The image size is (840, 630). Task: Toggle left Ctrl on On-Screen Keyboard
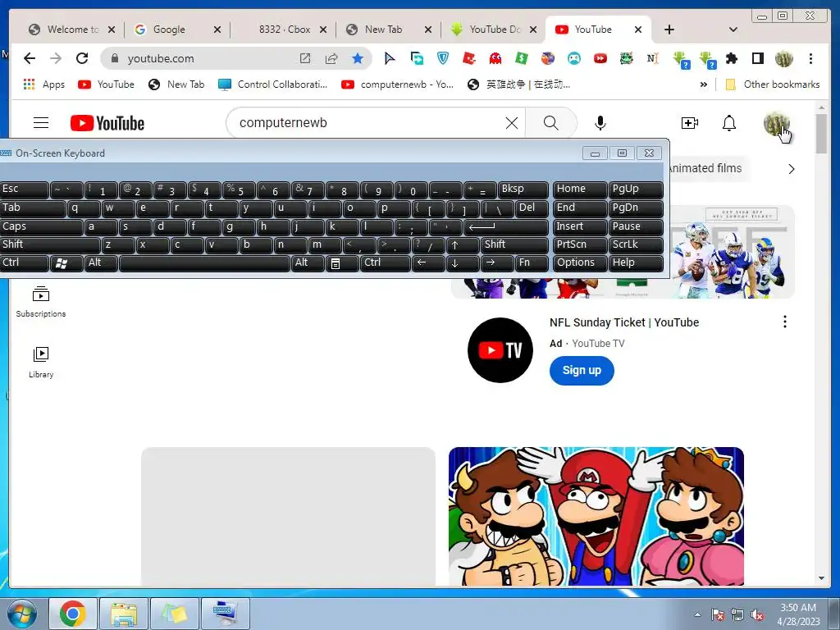point(24,263)
